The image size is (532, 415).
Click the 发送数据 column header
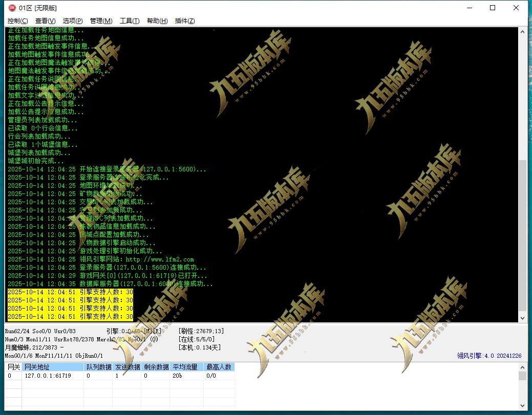point(127,367)
